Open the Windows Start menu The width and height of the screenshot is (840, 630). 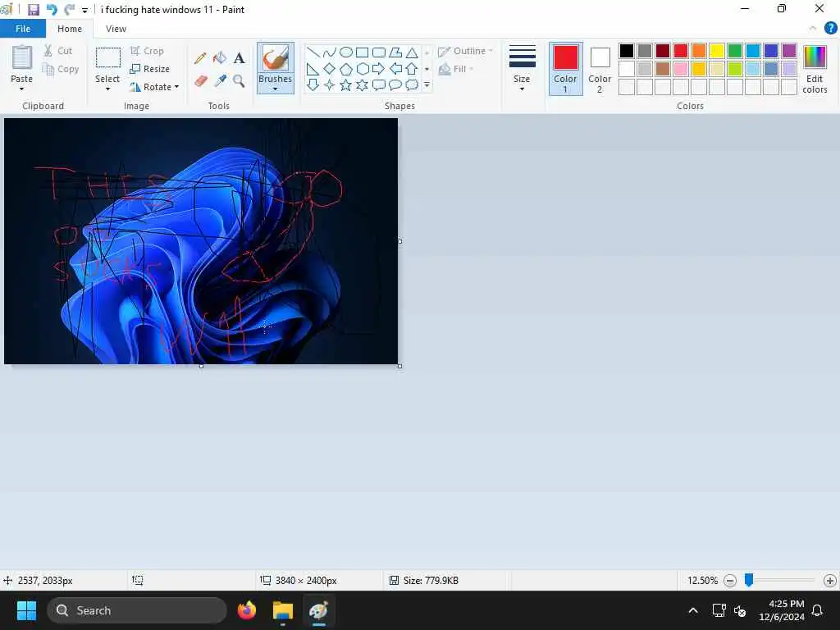point(26,610)
